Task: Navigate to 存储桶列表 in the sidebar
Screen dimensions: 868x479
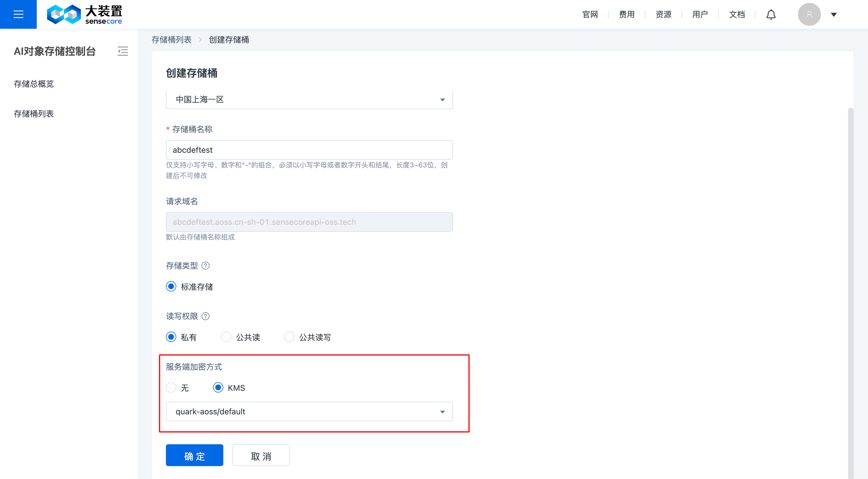Action: coord(34,114)
